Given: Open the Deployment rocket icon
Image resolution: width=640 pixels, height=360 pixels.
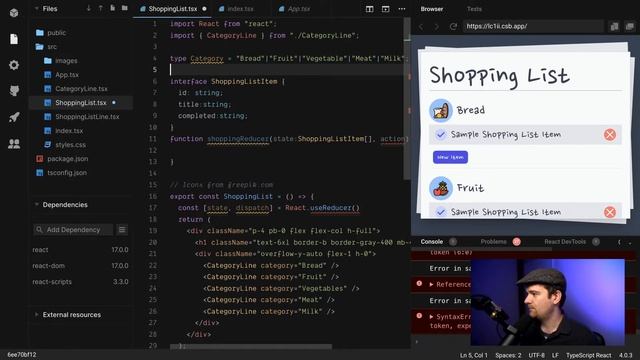Looking at the screenshot, I should (x=14, y=117).
